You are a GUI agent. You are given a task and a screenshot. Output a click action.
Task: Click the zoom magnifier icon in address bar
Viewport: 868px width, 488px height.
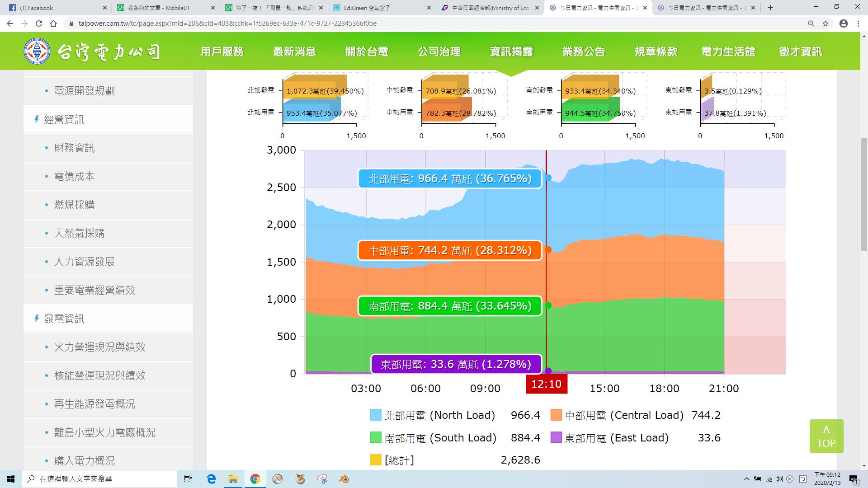[x=811, y=23]
